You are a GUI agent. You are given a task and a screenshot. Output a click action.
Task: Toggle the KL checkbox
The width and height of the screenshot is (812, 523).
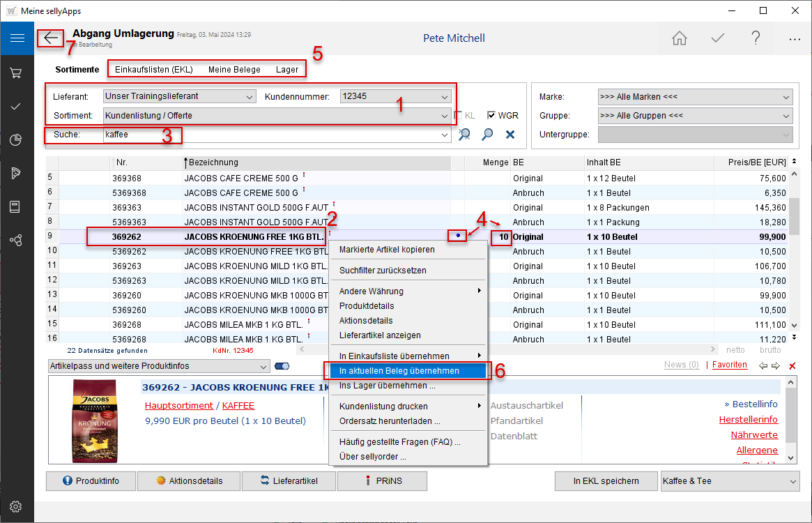458,116
